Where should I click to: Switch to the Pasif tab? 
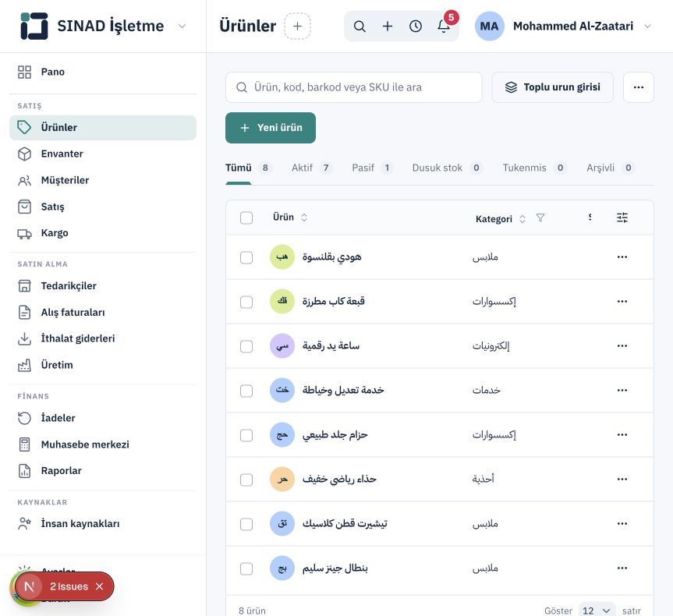(372, 168)
